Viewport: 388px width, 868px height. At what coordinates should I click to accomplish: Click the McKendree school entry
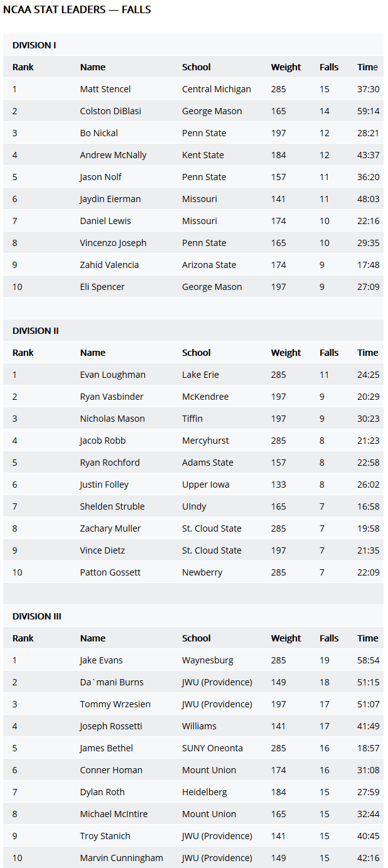coord(205,397)
